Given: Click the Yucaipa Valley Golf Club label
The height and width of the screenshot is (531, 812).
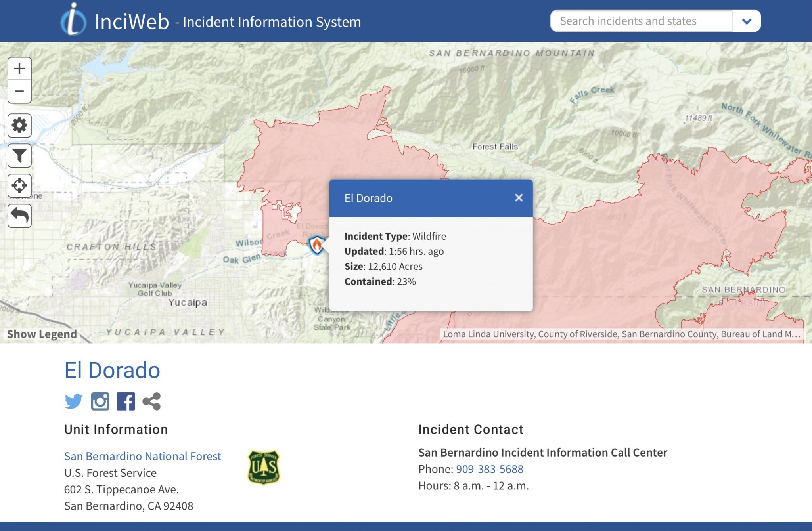Looking at the screenshot, I should [155, 289].
